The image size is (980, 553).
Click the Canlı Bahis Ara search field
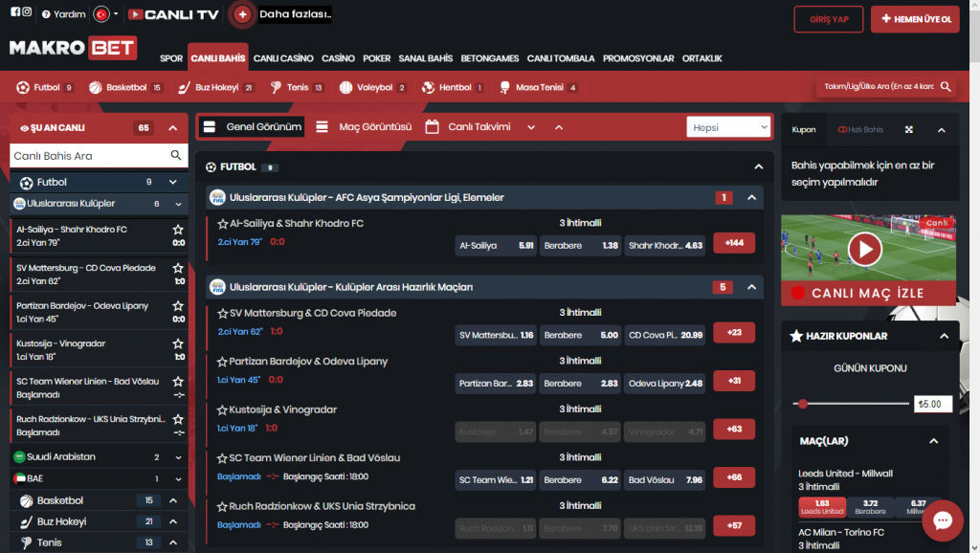pyautogui.click(x=88, y=155)
